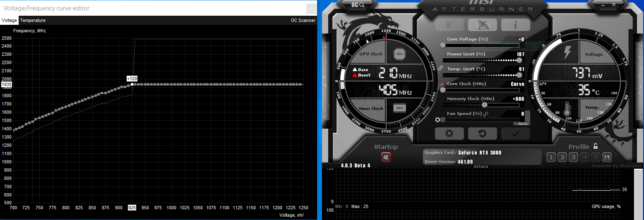Image resolution: width=644 pixels, height=220 pixels.
Task: Select profile slot 5
Action: point(596,157)
